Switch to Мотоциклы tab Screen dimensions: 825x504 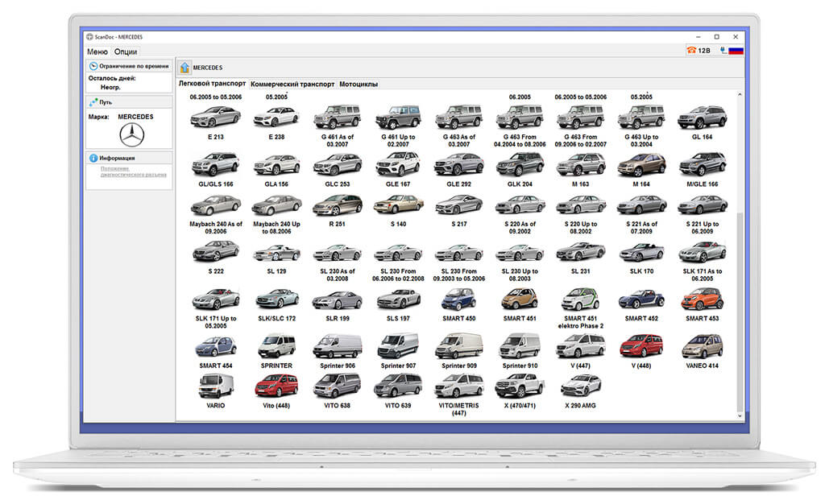(359, 84)
